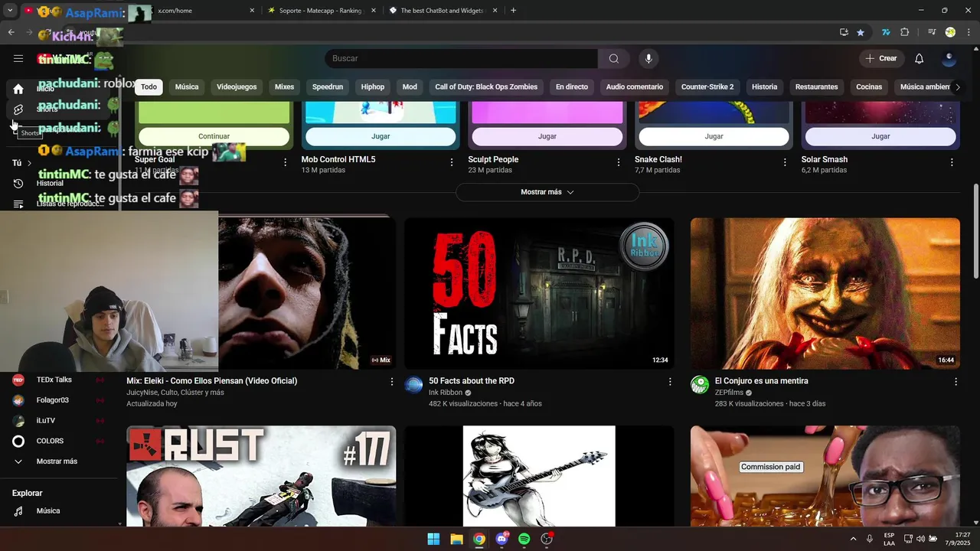The width and height of the screenshot is (980, 551).
Task: Click the bookmark star in the address bar
Action: (861, 32)
